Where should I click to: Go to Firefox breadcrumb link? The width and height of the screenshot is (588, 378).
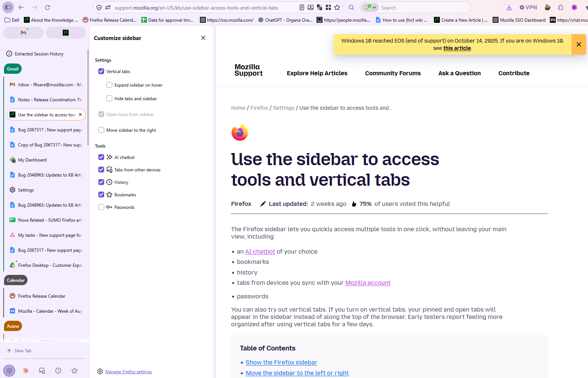coord(259,108)
